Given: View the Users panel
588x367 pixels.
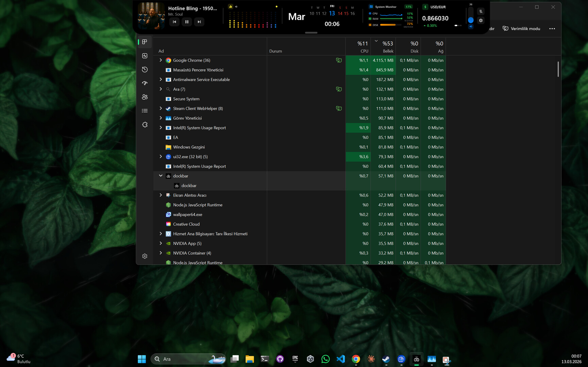Looking at the screenshot, I should point(145,97).
